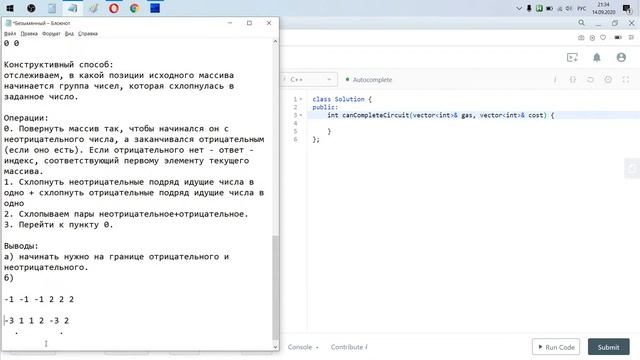
Task: Click the green H system tray icon
Action: [539, 8]
